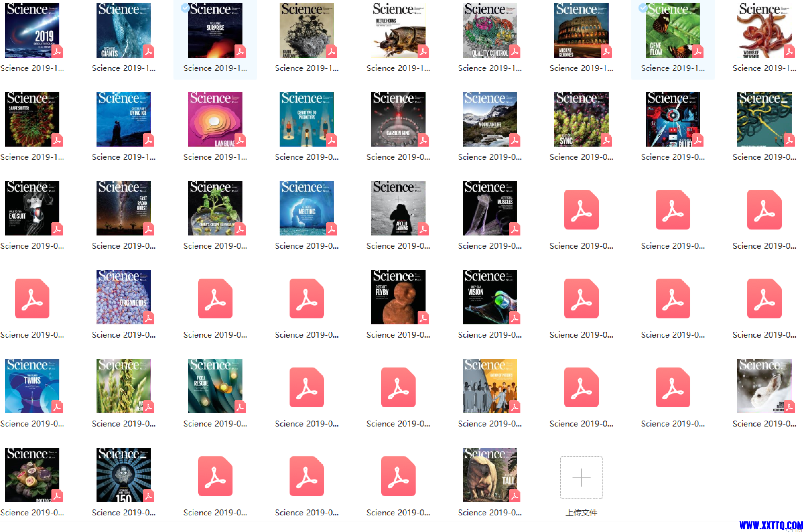Image resolution: width=805 pixels, height=532 pixels.
Task: Select the Beetle Horns cover issue
Action: click(x=398, y=31)
